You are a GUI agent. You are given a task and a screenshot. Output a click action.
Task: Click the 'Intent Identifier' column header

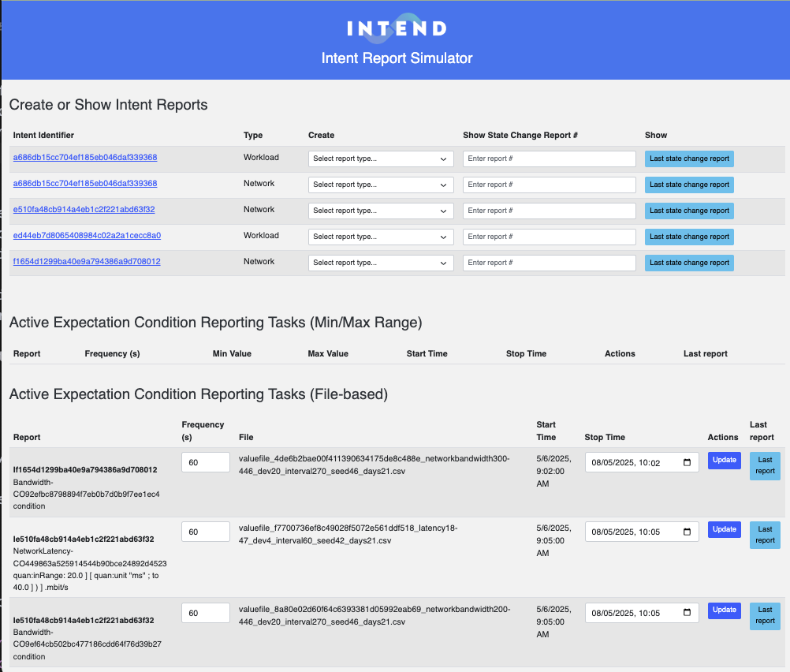[x=43, y=135]
